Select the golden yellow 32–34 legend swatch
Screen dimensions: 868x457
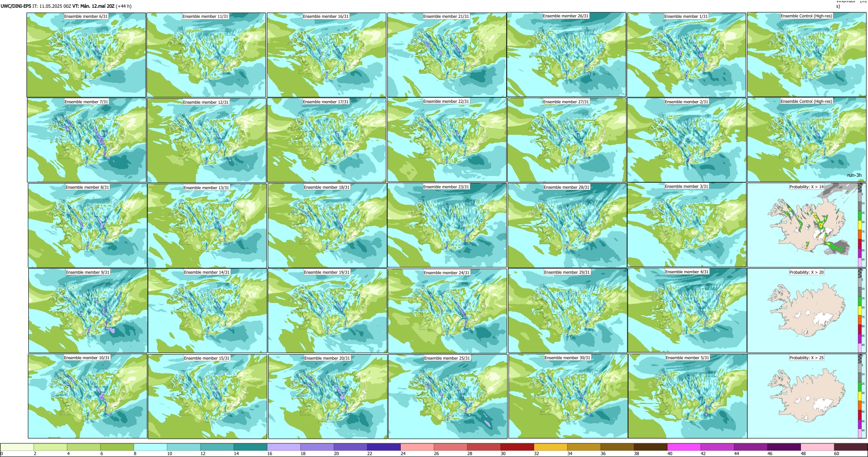click(550, 447)
